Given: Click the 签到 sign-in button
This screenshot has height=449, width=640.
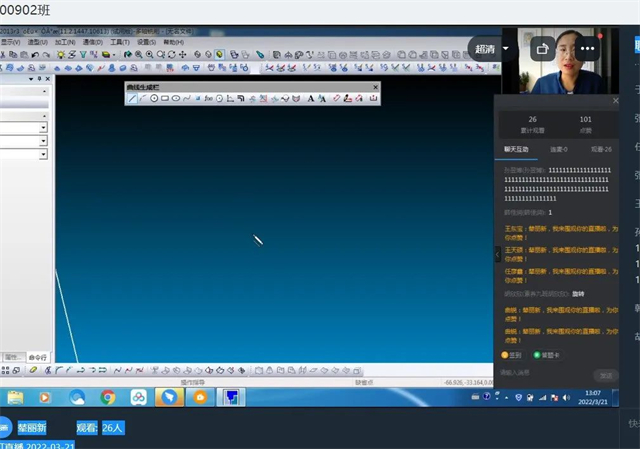Looking at the screenshot, I should click(x=512, y=355).
